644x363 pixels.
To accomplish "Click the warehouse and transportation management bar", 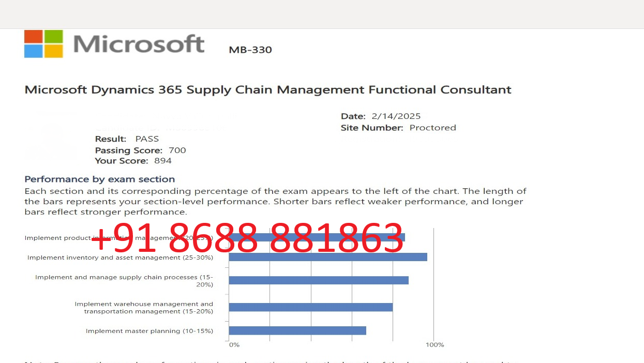I will pos(311,307).
